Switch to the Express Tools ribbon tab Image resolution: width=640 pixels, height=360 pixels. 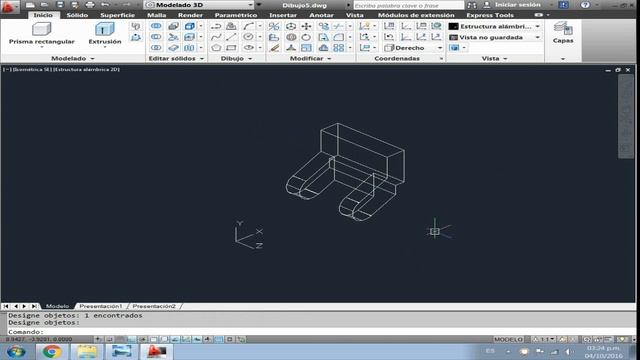click(490, 15)
